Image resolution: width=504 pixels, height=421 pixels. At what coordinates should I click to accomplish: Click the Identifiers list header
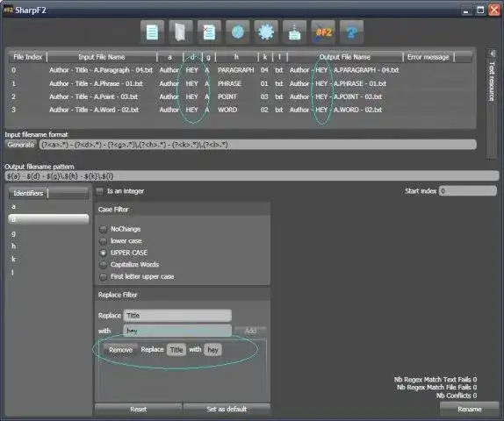click(28, 193)
